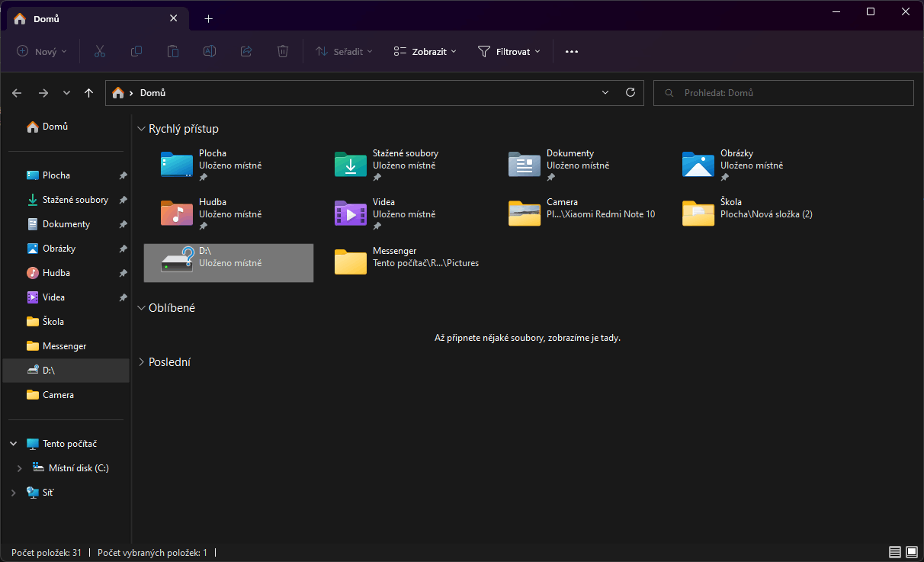Screen dimensions: 924x562
Task: Select the Obrázky folder tile
Action: pos(749,165)
